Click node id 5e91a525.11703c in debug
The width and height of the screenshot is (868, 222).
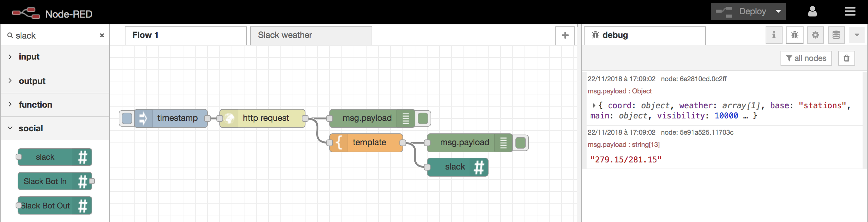click(697, 132)
